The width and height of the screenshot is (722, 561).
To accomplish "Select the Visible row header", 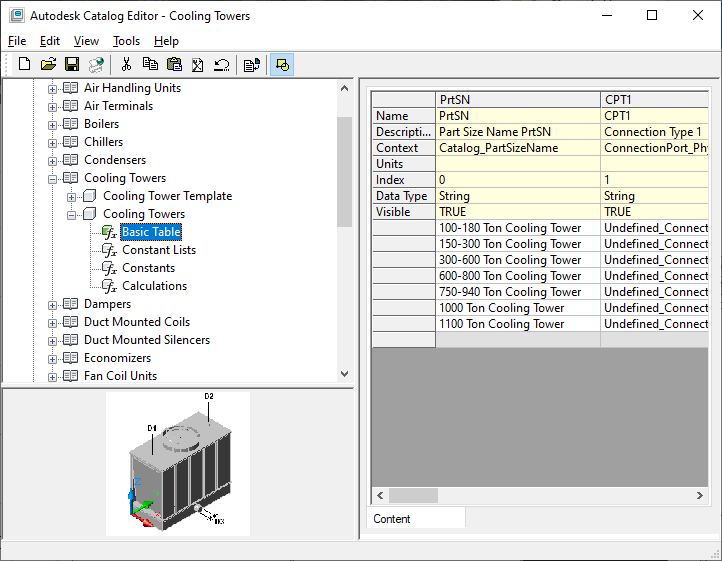I will point(403,212).
